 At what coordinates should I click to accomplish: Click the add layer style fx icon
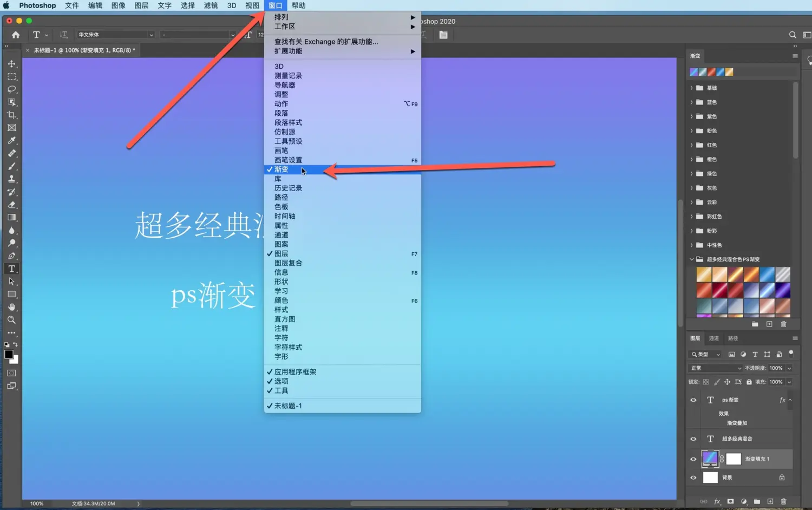(x=717, y=501)
